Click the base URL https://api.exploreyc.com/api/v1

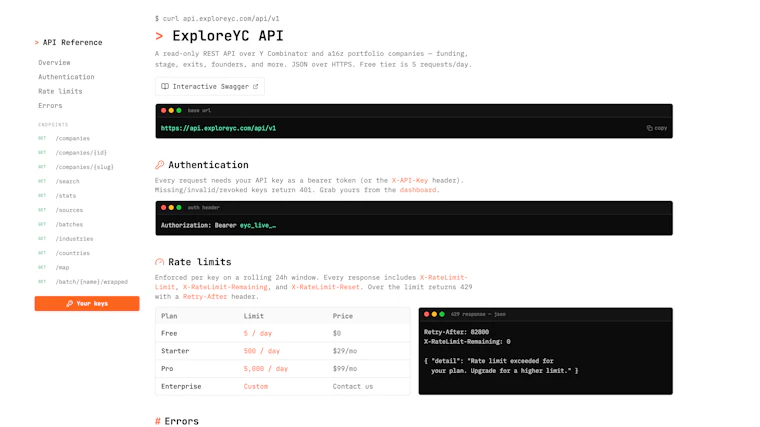[x=218, y=128]
